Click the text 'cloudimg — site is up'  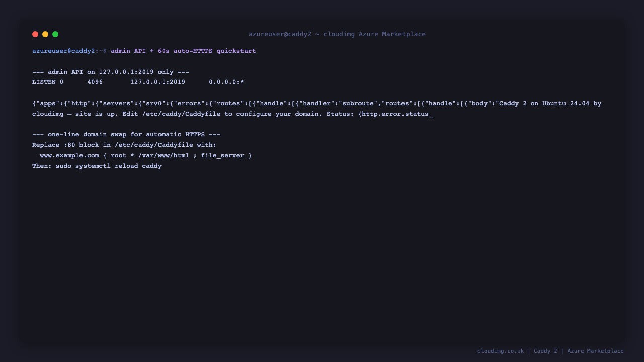coord(75,114)
